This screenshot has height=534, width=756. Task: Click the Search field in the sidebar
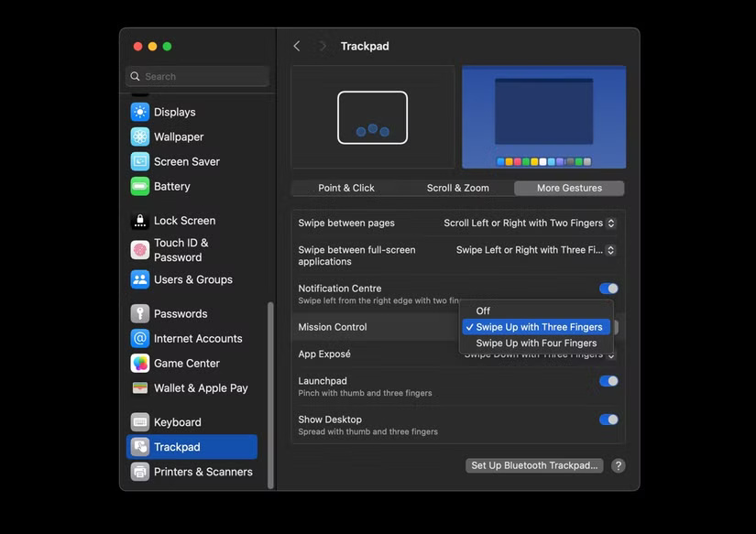coord(195,76)
